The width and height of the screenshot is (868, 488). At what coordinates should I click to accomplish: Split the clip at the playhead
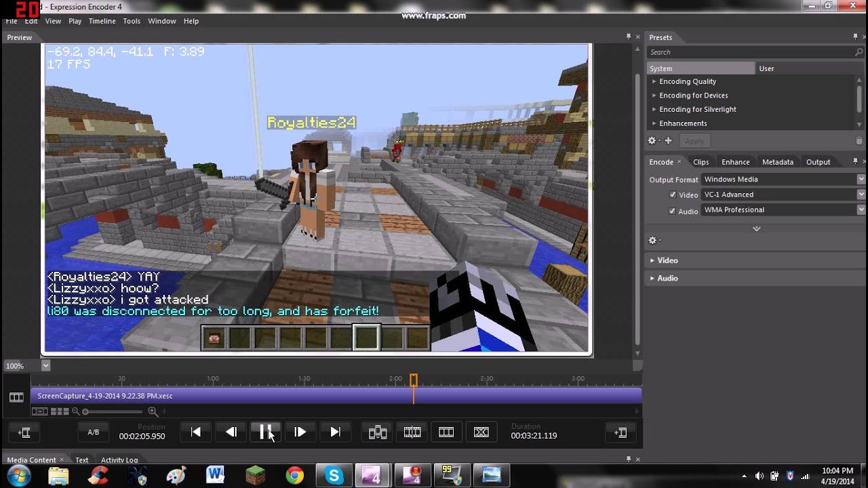tap(412, 432)
